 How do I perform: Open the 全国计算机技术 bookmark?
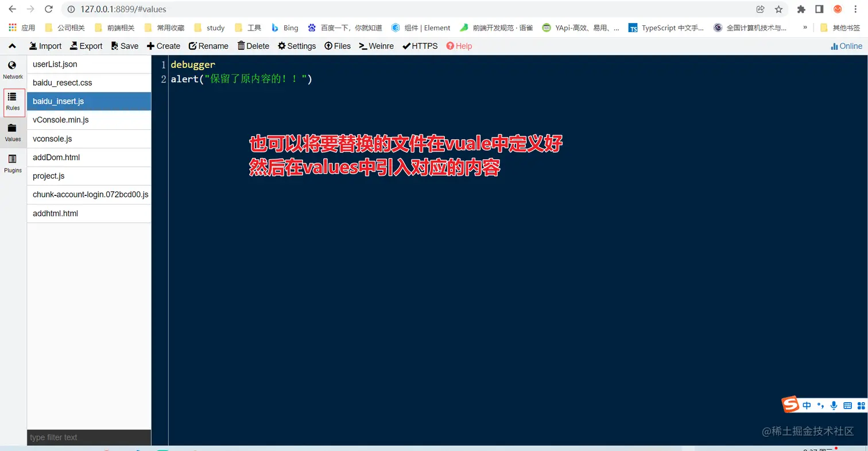(x=750, y=28)
